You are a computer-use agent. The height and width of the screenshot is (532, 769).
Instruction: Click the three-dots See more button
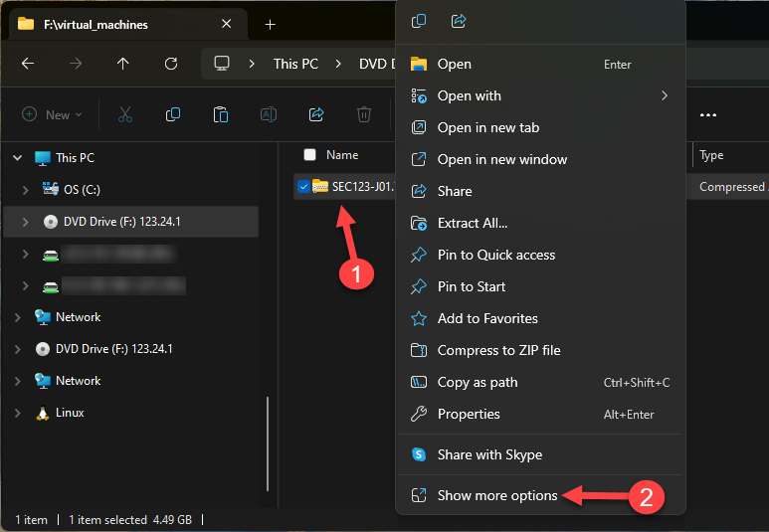708,114
